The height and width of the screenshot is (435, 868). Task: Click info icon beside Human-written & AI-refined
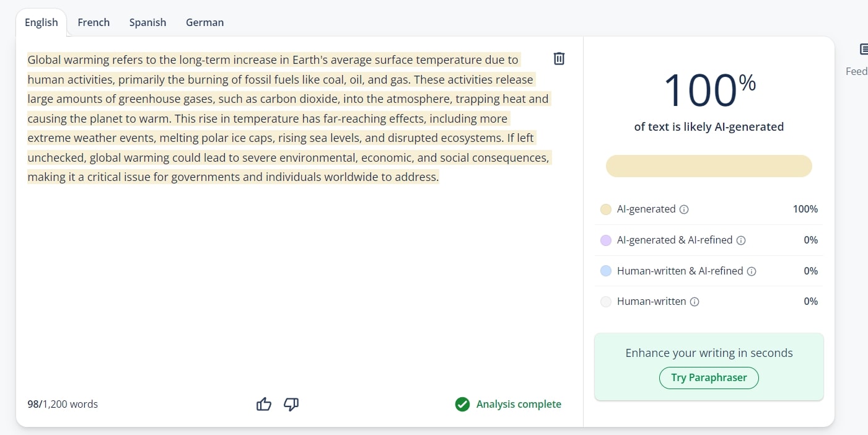point(752,271)
